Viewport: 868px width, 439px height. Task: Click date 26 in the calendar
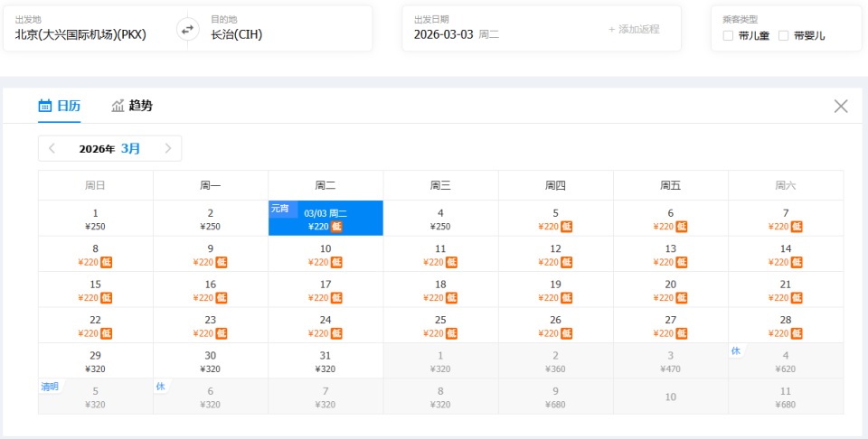pyautogui.click(x=556, y=326)
